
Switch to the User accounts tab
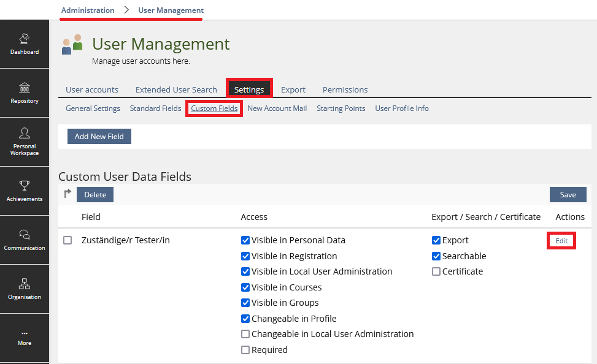tap(92, 89)
